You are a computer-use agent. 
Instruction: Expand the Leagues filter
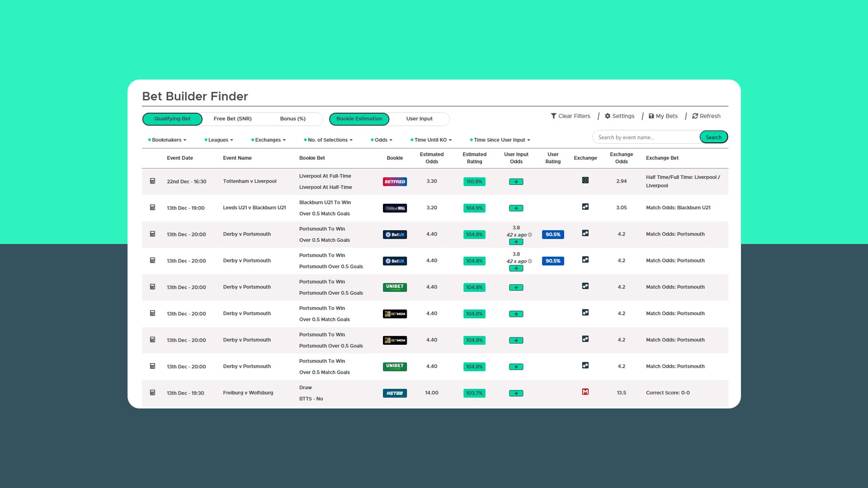click(x=219, y=140)
